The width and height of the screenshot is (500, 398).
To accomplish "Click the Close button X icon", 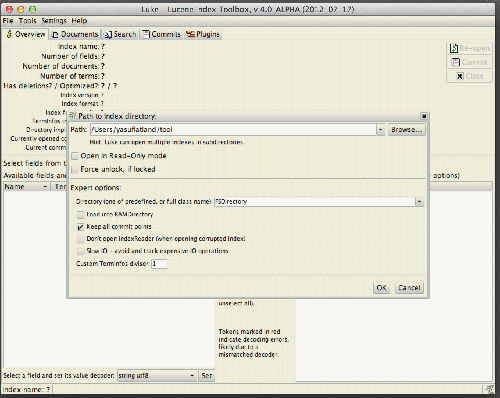I will (460, 76).
